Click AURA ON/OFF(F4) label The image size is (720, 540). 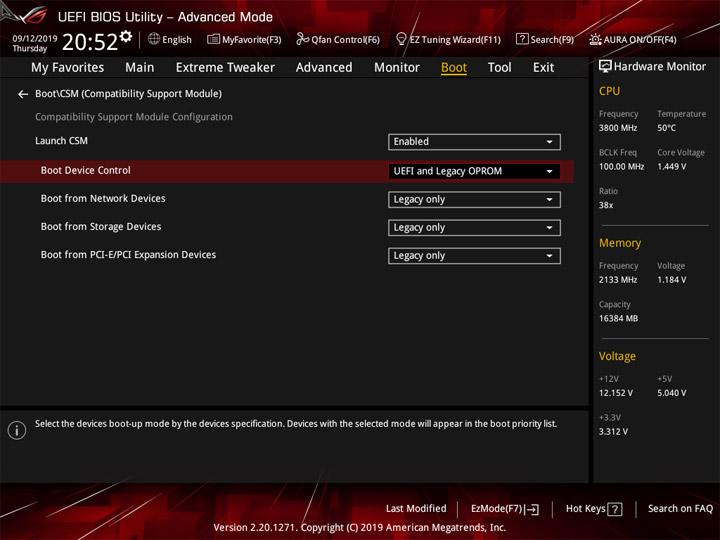point(640,40)
